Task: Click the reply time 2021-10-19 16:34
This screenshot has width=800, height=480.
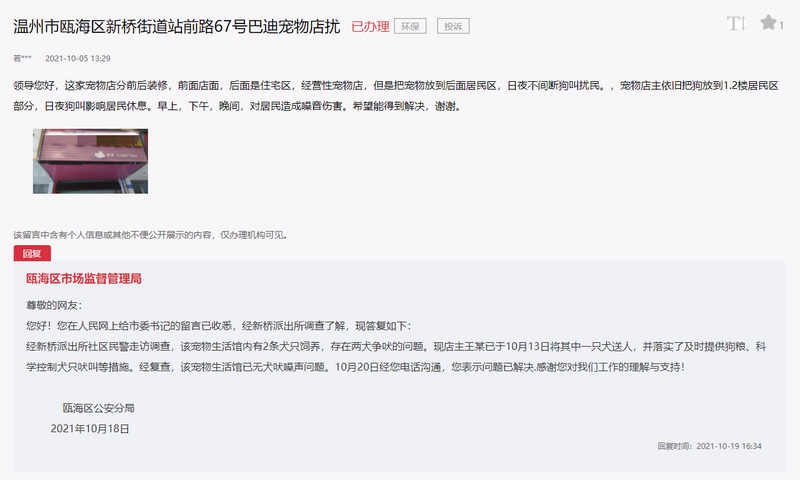Action: tap(729, 446)
